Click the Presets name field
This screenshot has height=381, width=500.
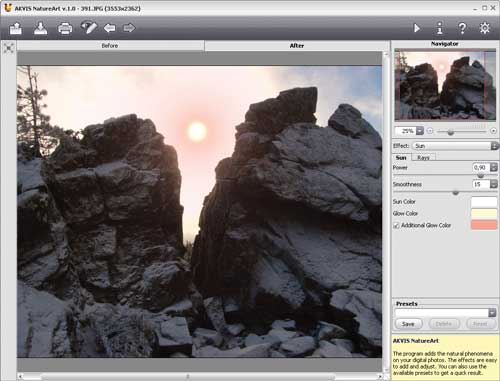coord(441,313)
